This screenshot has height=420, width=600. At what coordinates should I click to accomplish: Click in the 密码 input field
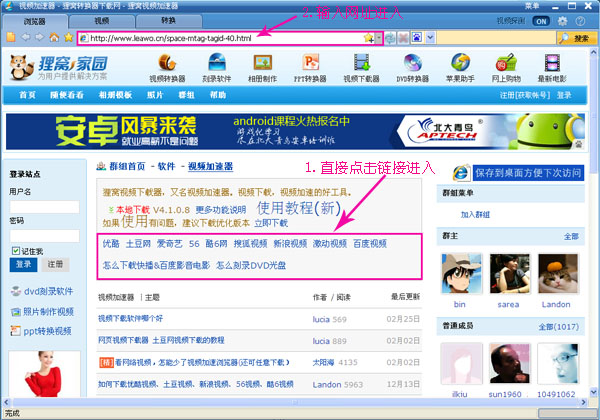pyautogui.click(x=44, y=236)
